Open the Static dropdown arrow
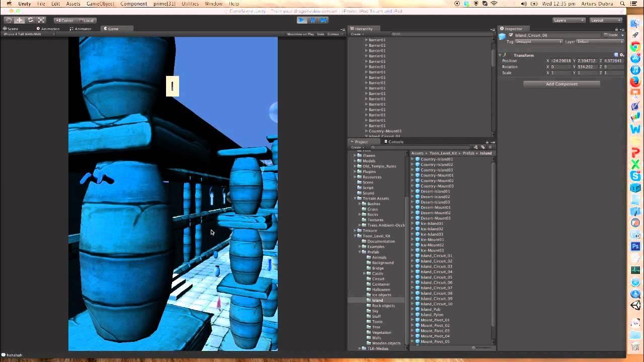644x362 pixels. 622,35
